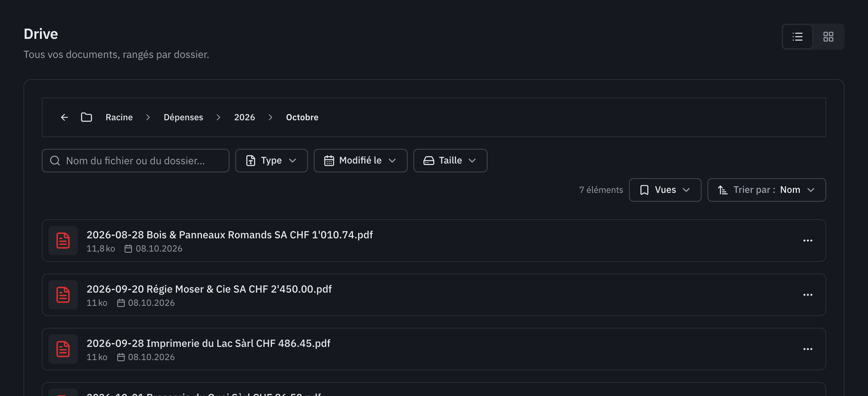The height and width of the screenshot is (396, 868).
Task: Click the sort ascending icon
Action: click(x=723, y=190)
